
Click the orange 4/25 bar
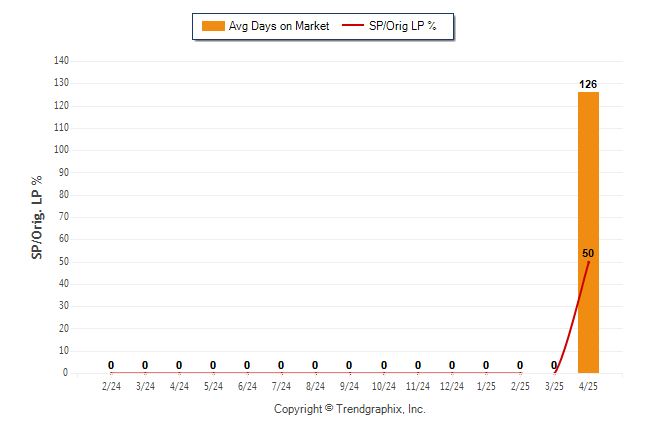tap(588, 232)
